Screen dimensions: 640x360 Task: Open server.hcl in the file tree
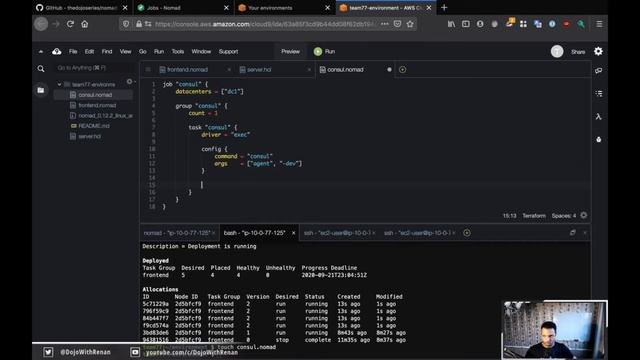coord(89,136)
